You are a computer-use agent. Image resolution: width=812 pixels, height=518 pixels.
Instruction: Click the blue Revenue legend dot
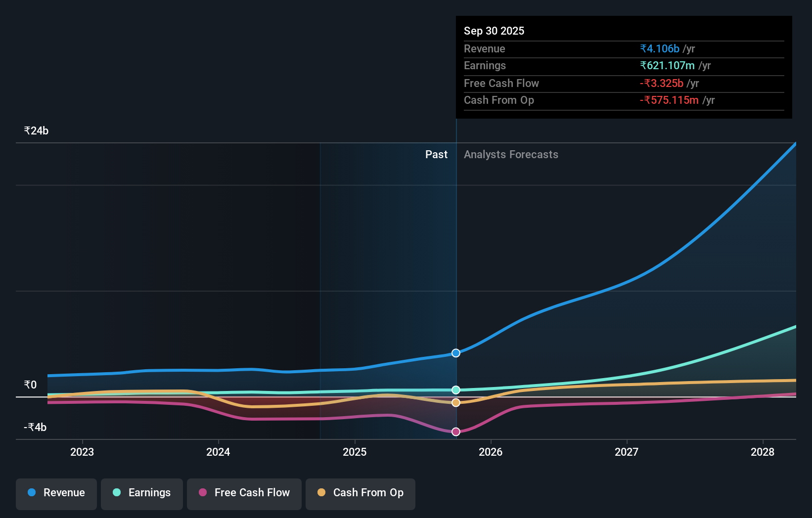[x=31, y=492]
